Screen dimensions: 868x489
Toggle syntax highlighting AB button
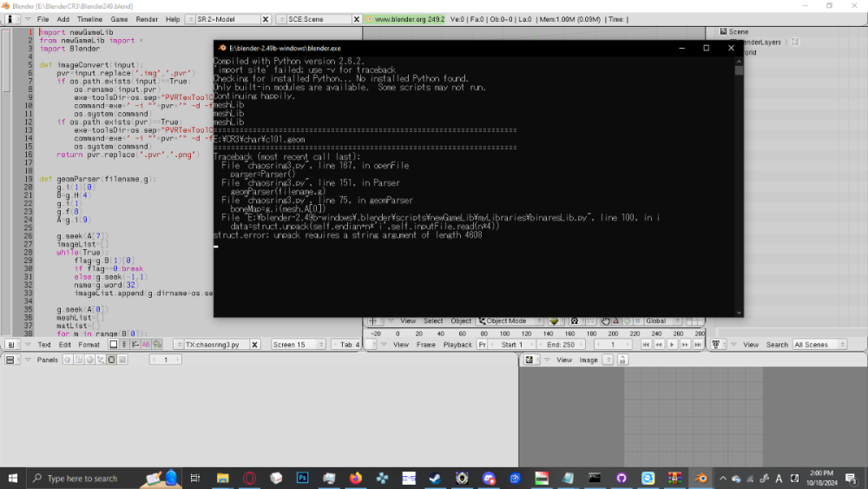(146, 345)
